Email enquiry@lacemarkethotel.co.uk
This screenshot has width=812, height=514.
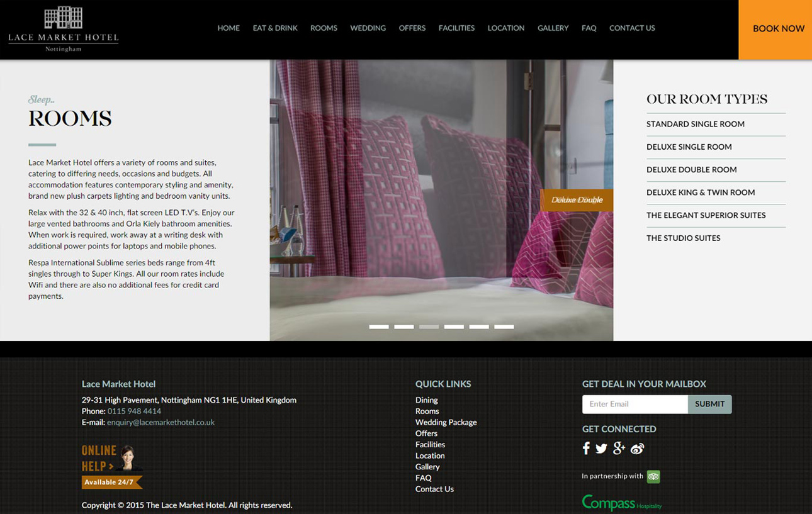161,422
